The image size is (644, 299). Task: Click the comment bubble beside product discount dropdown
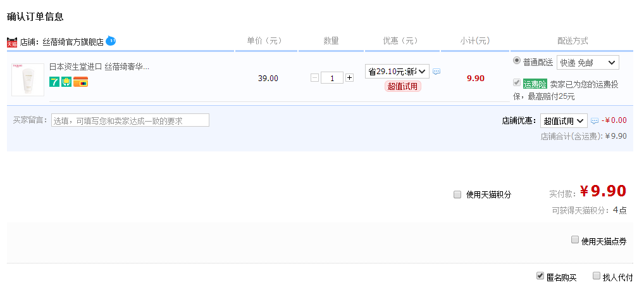click(x=437, y=72)
